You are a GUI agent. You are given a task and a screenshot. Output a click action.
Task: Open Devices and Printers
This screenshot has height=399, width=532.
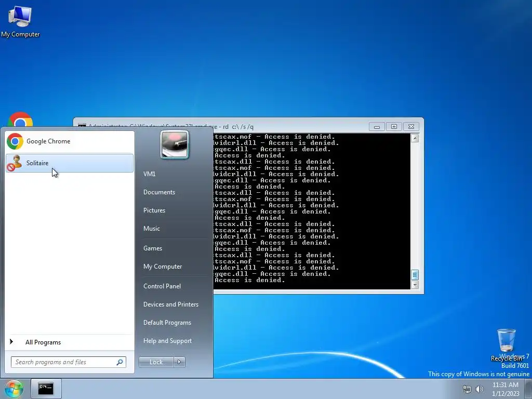click(170, 304)
